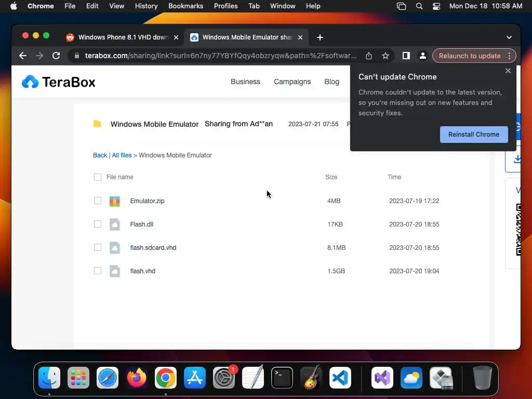
Task: Click the Back link in breadcrumb
Action: coord(100,155)
